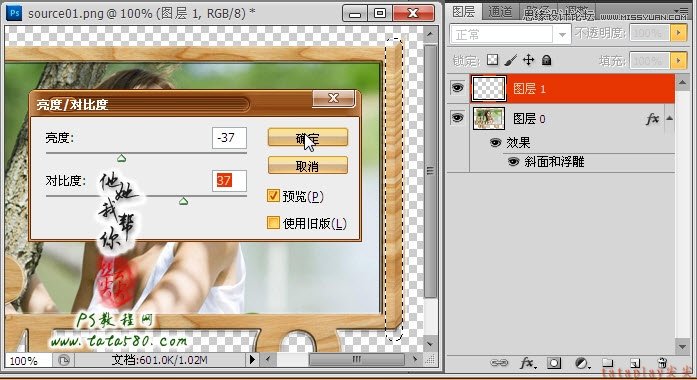Collapse effects list of 图层 0
Screen dimensions: 697x380
[x=669, y=118]
